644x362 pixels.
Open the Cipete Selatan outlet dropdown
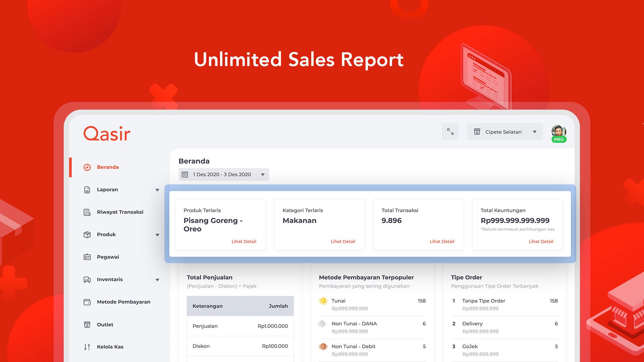(505, 132)
